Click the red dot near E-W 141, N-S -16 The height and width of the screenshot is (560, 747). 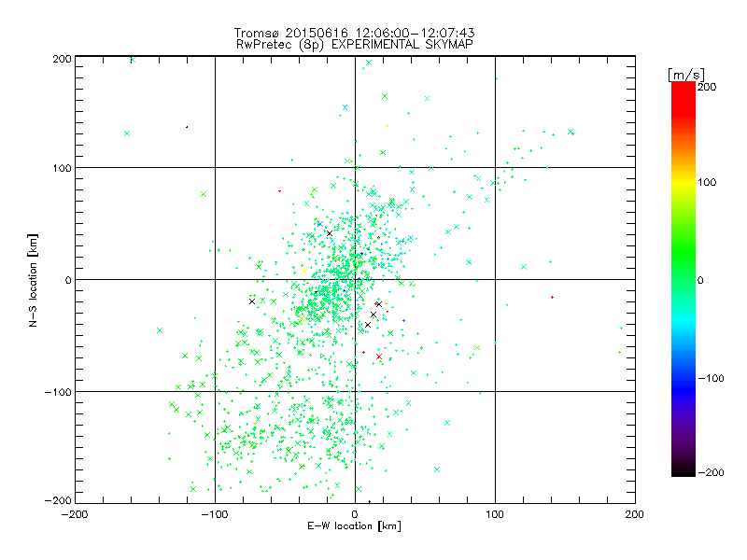tap(552, 297)
